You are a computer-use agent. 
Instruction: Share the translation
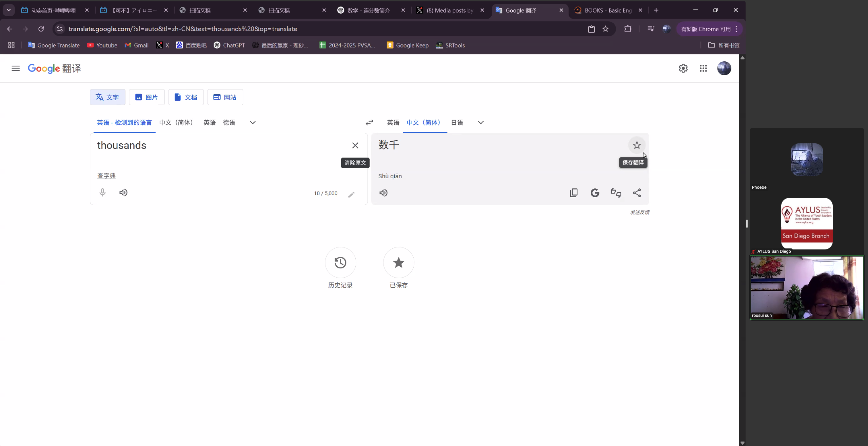click(637, 193)
